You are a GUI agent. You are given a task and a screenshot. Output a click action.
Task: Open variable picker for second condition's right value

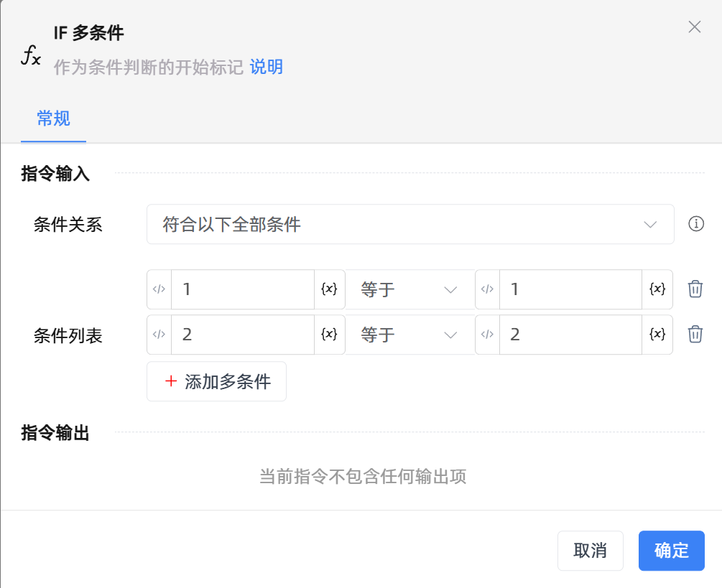[657, 335]
